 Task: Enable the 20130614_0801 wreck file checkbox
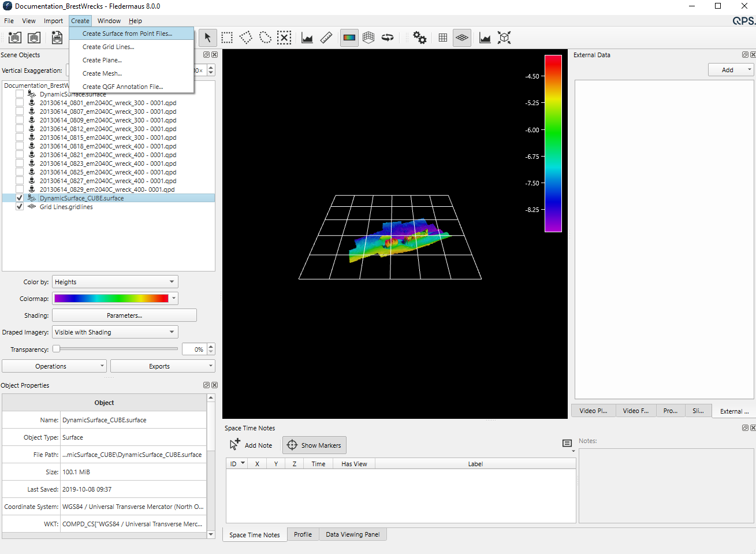click(x=20, y=103)
